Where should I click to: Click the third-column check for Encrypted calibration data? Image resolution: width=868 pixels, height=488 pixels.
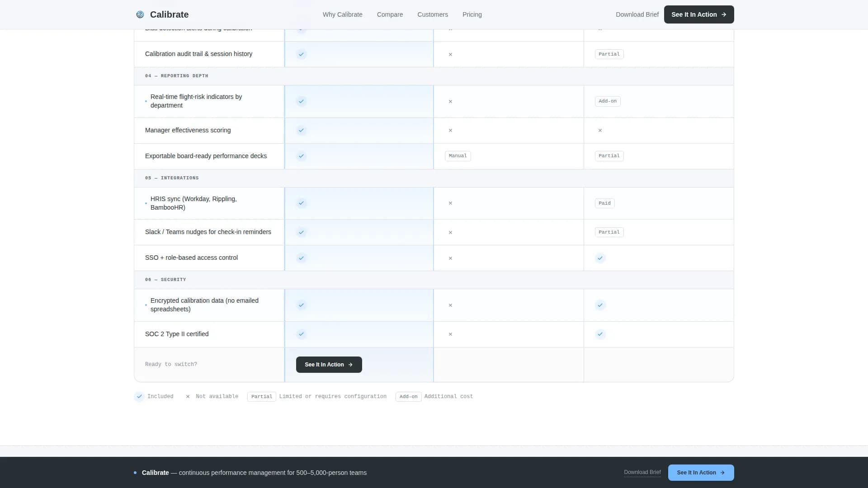pos(600,305)
